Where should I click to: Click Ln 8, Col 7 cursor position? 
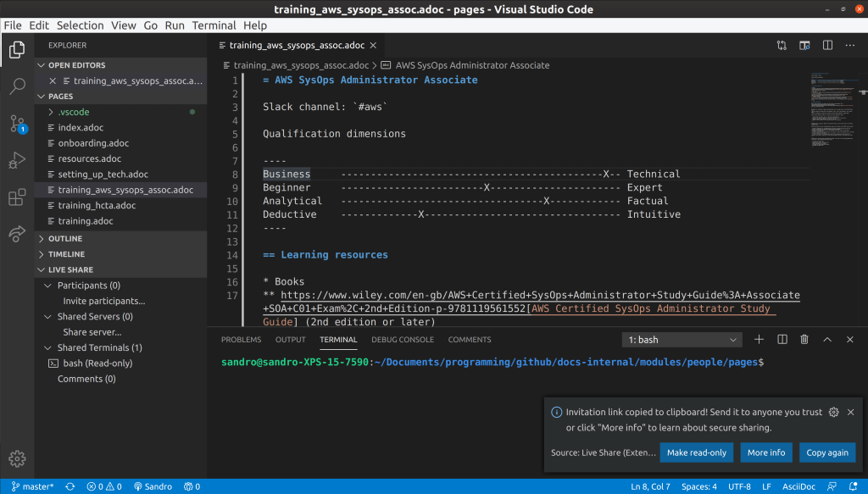click(x=650, y=487)
